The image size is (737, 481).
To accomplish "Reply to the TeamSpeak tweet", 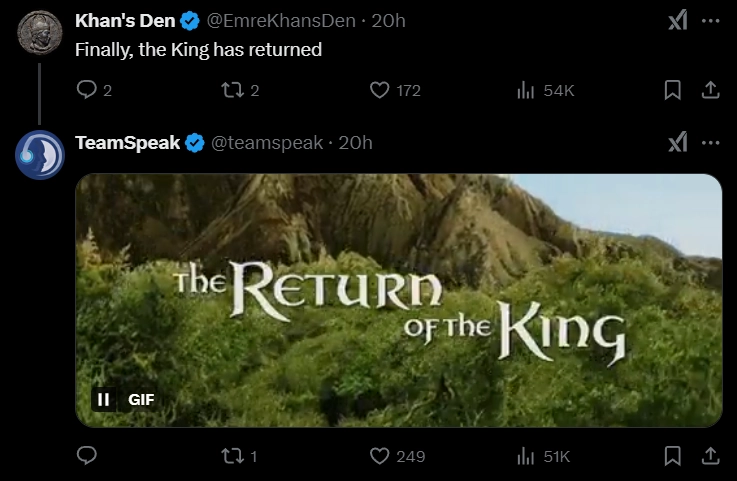I will (x=86, y=456).
